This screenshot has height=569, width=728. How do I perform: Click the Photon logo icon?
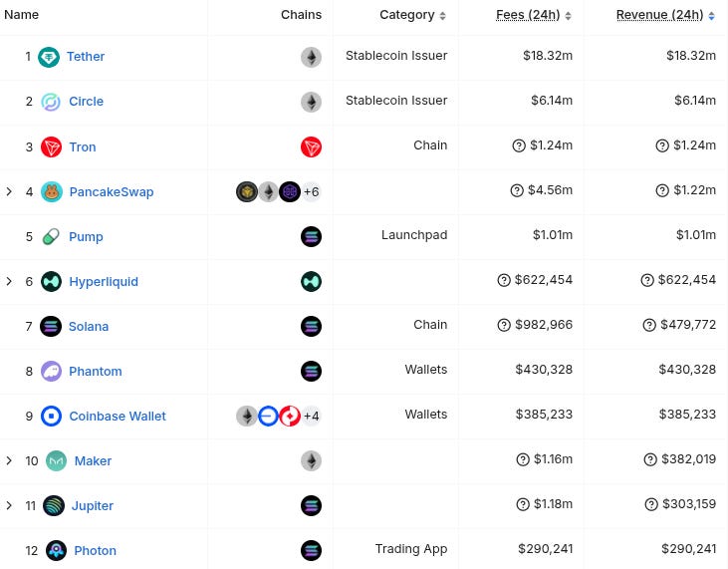[x=56, y=550]
